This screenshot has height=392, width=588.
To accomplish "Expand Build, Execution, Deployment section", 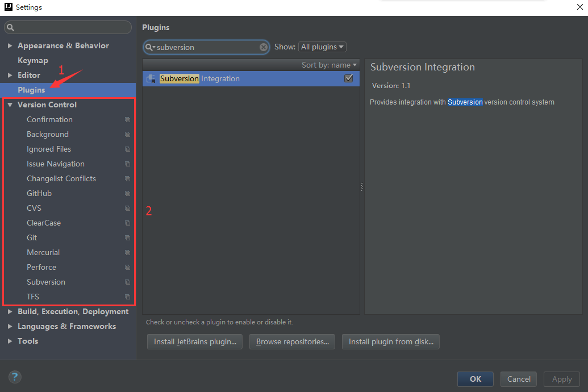I will tap(10, 311).
